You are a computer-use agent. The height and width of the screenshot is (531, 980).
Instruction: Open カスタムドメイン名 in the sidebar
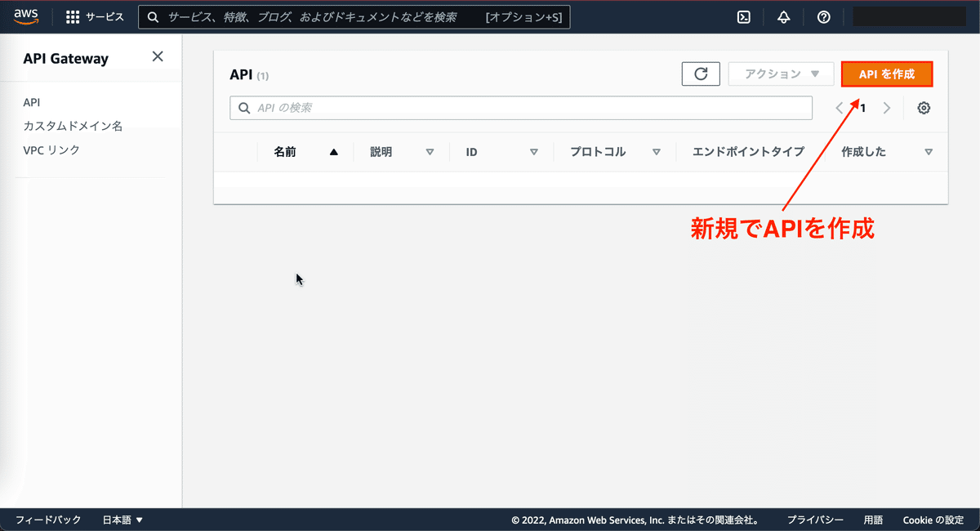point(73,126)
